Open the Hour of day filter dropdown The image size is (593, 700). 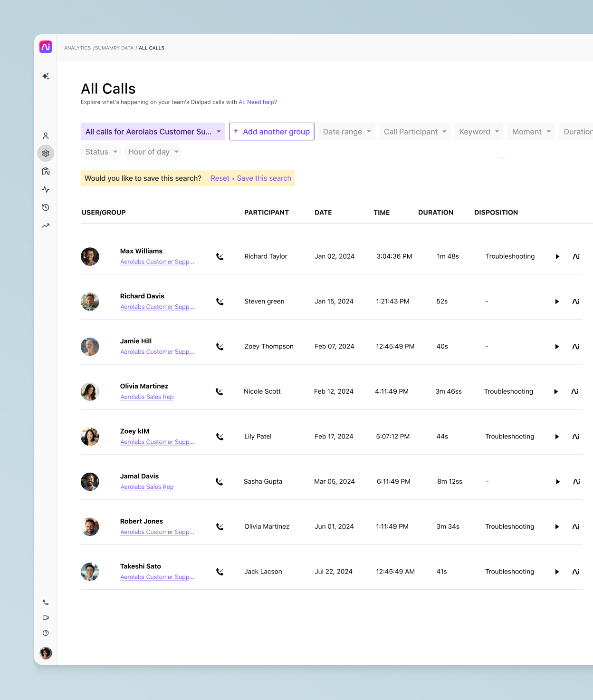click(153, 152)
